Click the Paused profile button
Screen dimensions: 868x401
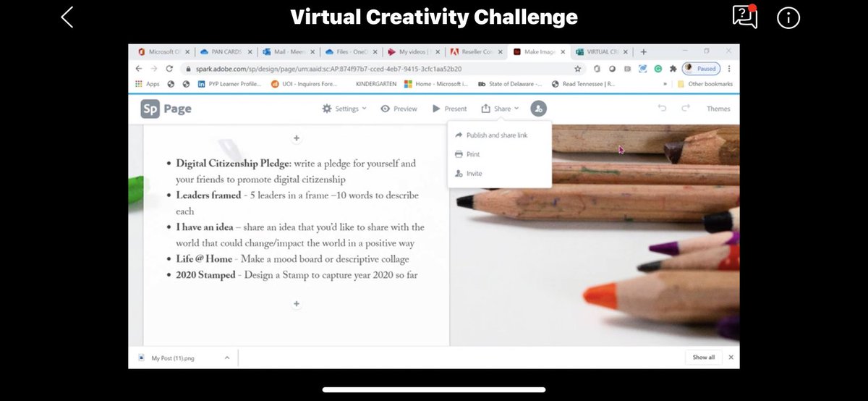point(701,69)
